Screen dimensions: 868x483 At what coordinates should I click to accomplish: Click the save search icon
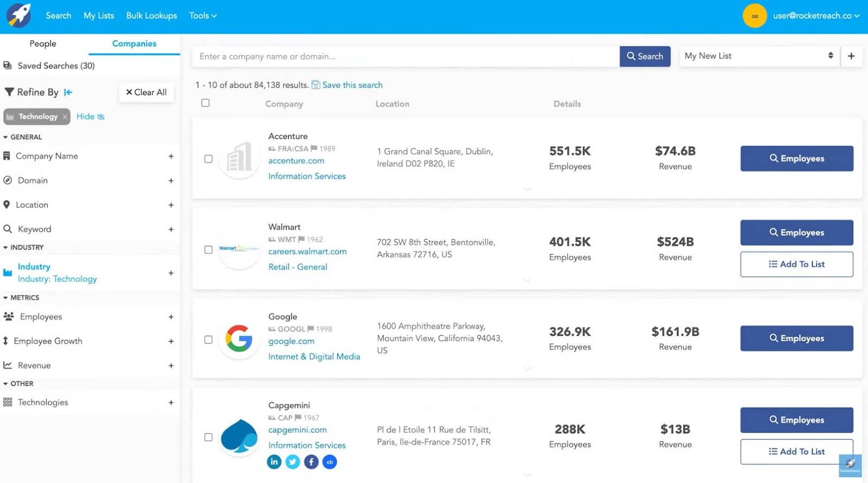pyautogui.click(x=316, y=85)
